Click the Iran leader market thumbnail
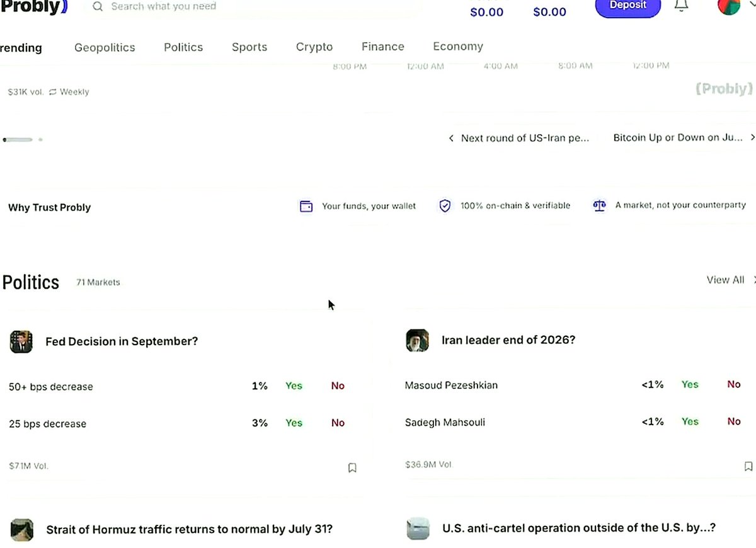Viewport: 756px width, 548px height. (x=418, y=340)
